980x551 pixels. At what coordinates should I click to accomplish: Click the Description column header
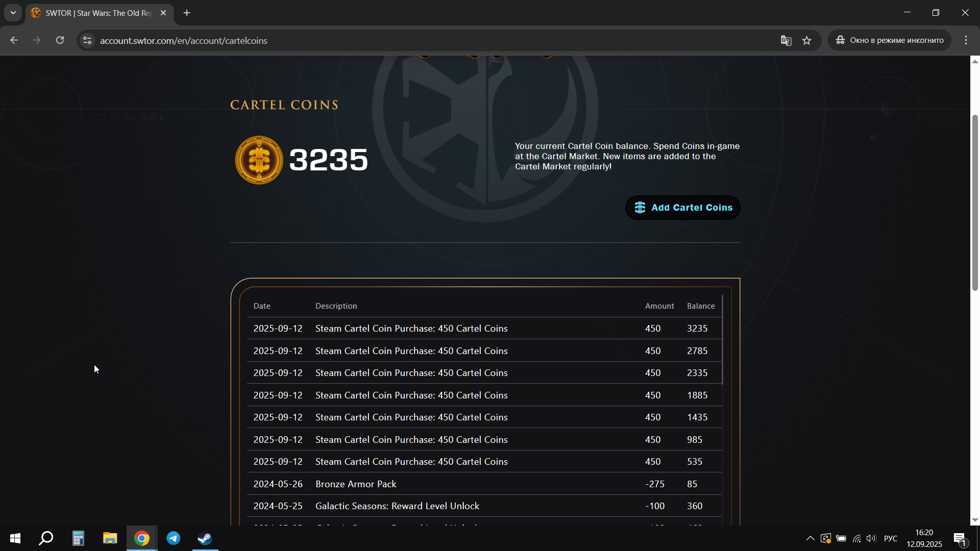pos(336,306)
